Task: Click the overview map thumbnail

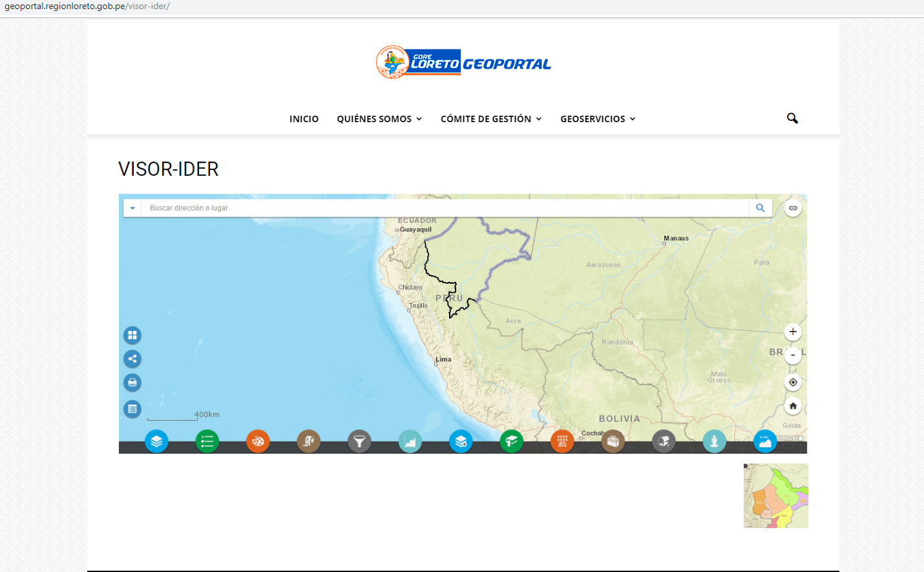Action: (775, 496)
